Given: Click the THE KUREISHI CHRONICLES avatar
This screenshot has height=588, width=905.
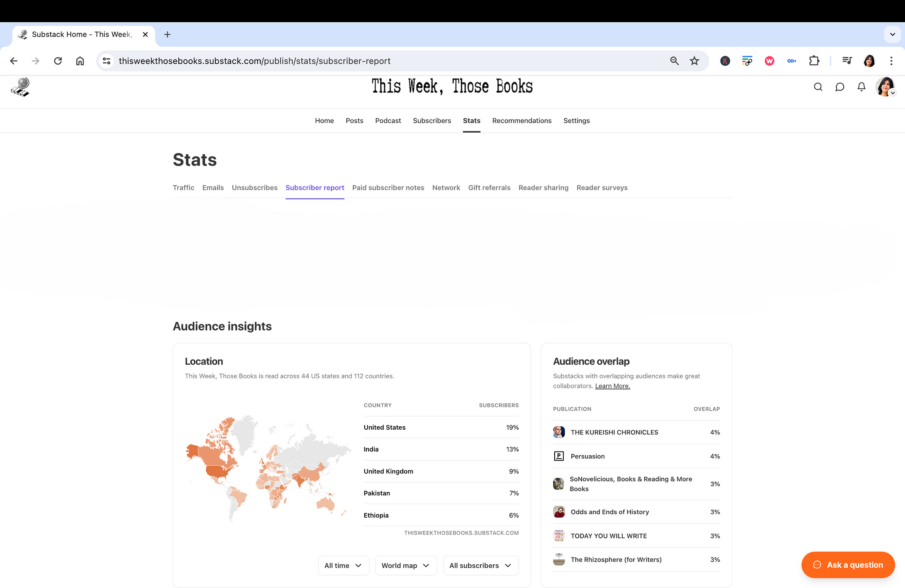Looking at the screenshot, I should point(558,432).
